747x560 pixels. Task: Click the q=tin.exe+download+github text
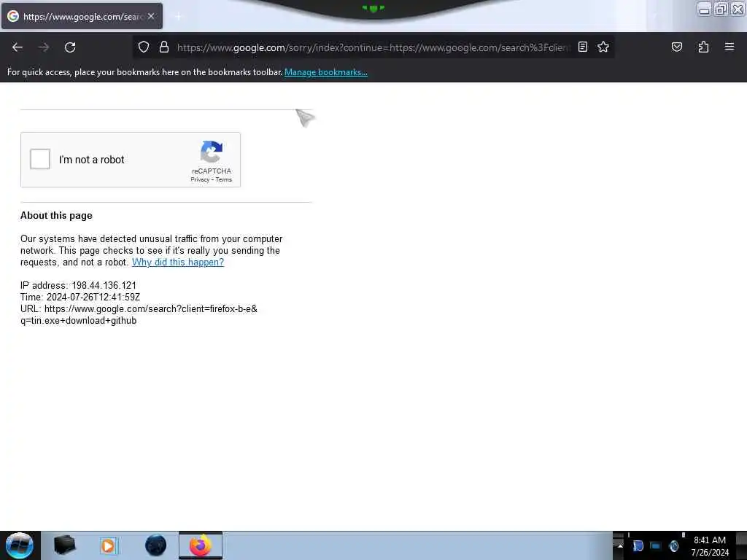click(x=79, y=321)
